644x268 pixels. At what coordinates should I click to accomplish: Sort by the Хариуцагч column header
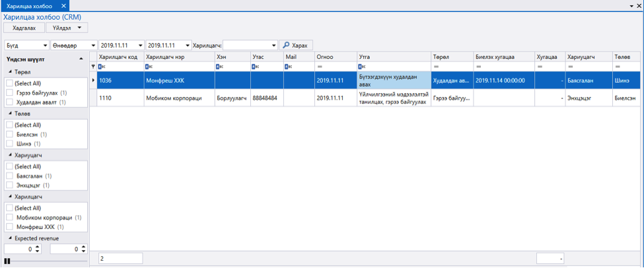[x=588, y=56]
